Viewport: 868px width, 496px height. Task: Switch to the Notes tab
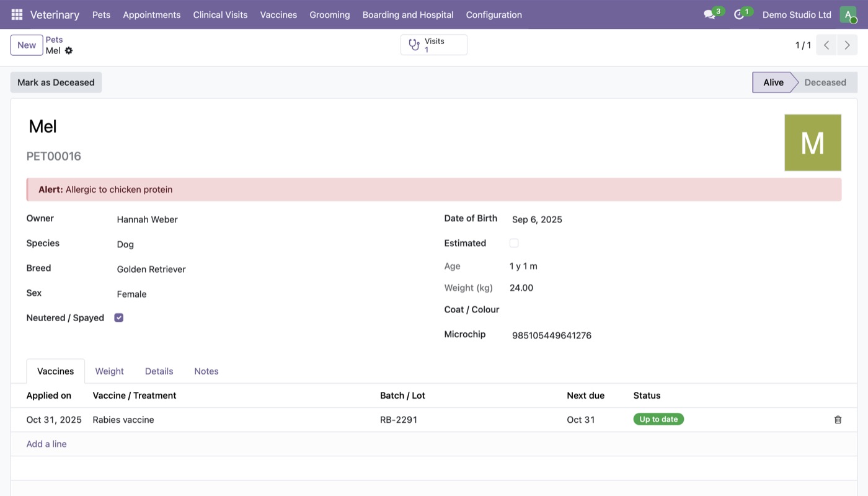point(206,371)
